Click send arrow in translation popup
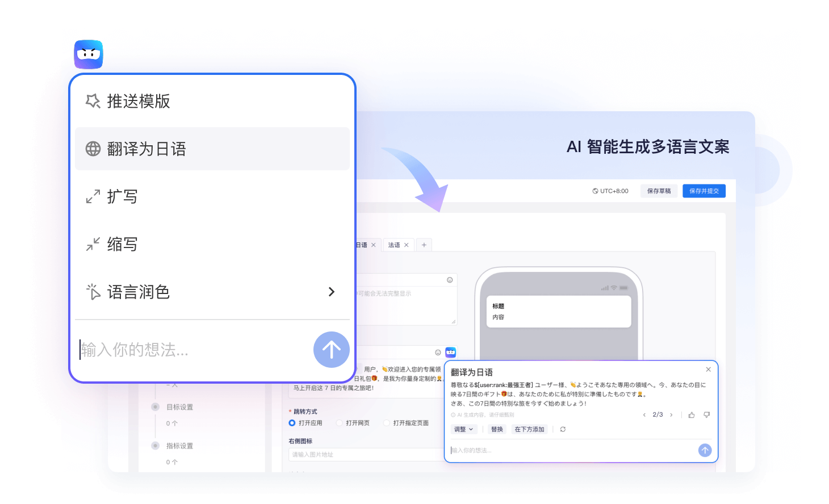Viewport: 829px width, 504px height. (705, 450)
